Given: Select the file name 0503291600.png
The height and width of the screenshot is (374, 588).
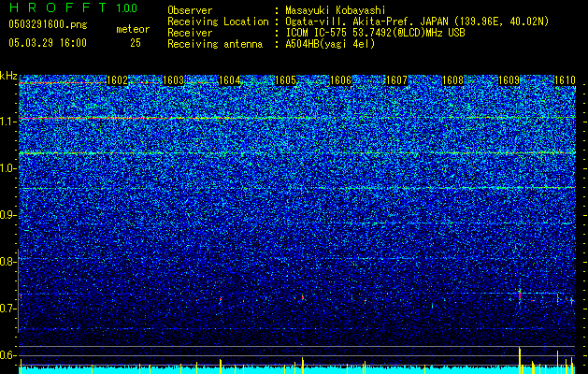Looking at the screenshot, I should pos(48,24).
